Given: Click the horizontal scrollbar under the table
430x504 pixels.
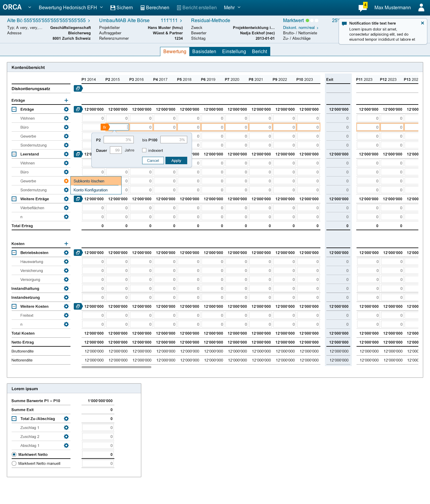Looking at the screenshot, I should 116,367.
